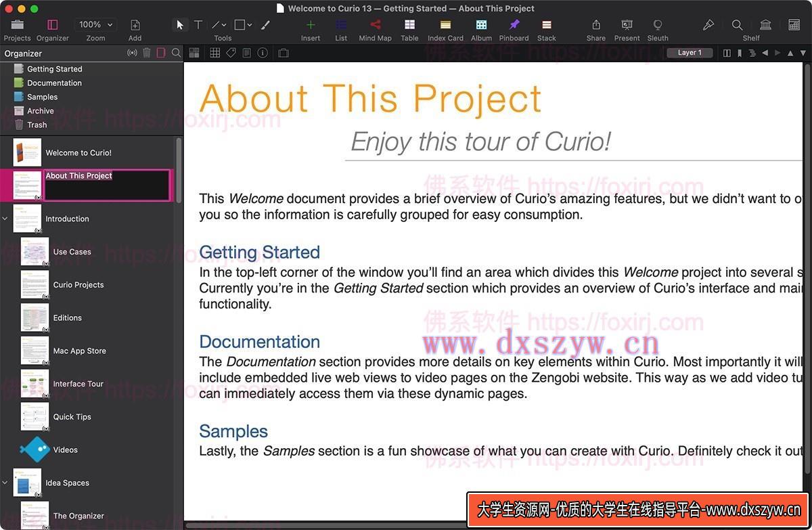The width and height of the screenshot is (812, 530).
Task: Select the arrow pointer tool
Action: click(x=180, y=25)
